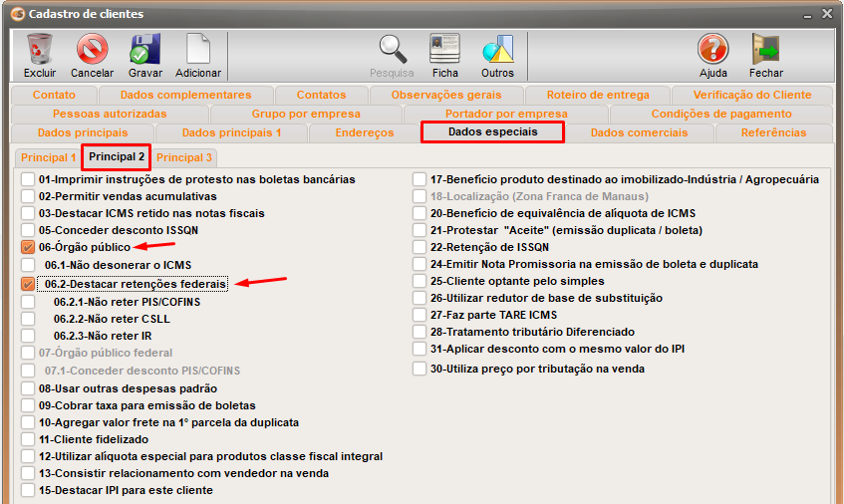Image resolution: width=844 pixels, height=504 pixels.
Task: Open the Ficha report icon
Action: (444, 50)
